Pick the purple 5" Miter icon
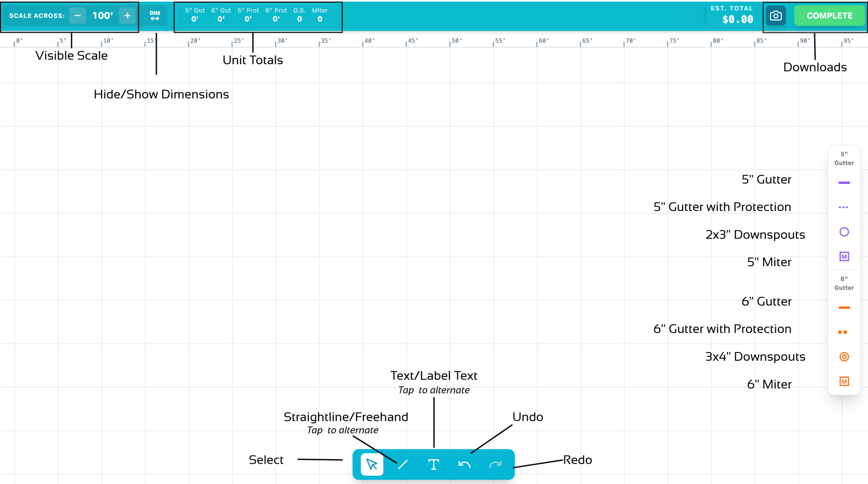This screenshot has height=484, width=868. pos(844,257)
